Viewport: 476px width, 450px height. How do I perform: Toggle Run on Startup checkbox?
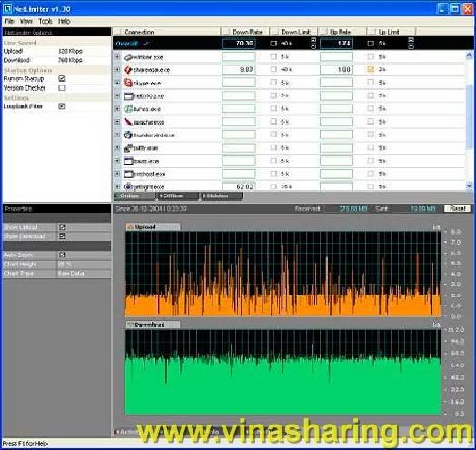pyautogui.click(x=62, y=79)
